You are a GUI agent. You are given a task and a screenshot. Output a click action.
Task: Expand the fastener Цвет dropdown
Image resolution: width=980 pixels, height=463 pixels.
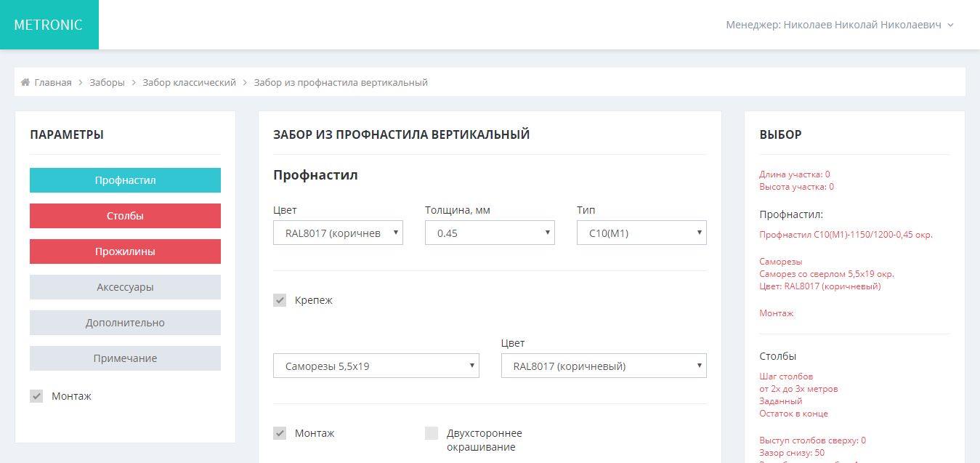603,366
